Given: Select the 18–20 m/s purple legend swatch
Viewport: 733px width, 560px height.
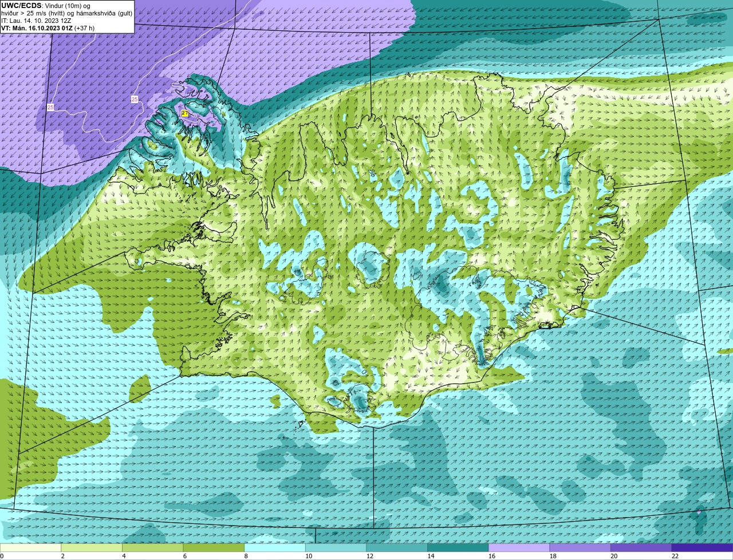Looking at the screenshot, I should (580, 547).
